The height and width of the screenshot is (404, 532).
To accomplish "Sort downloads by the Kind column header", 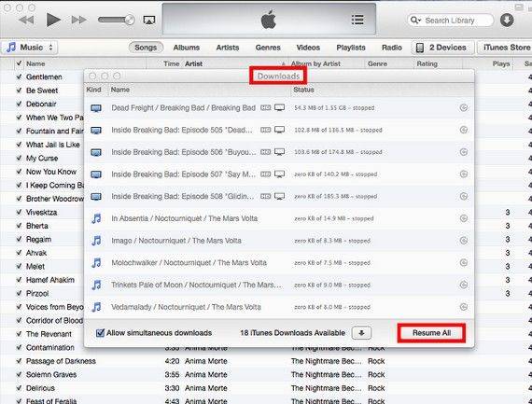I will pyautogui.click(x=94, y=90).
